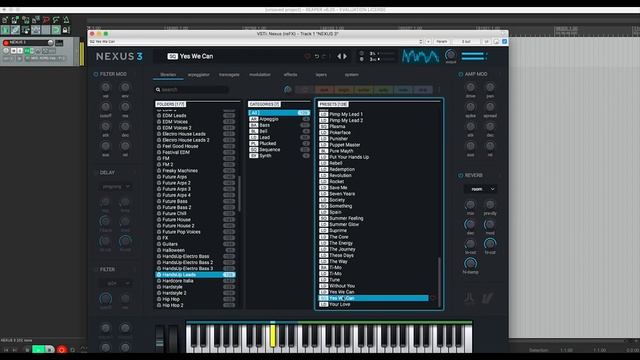Switch to the effects tab
640x360 pixels.
pos(291,75)
